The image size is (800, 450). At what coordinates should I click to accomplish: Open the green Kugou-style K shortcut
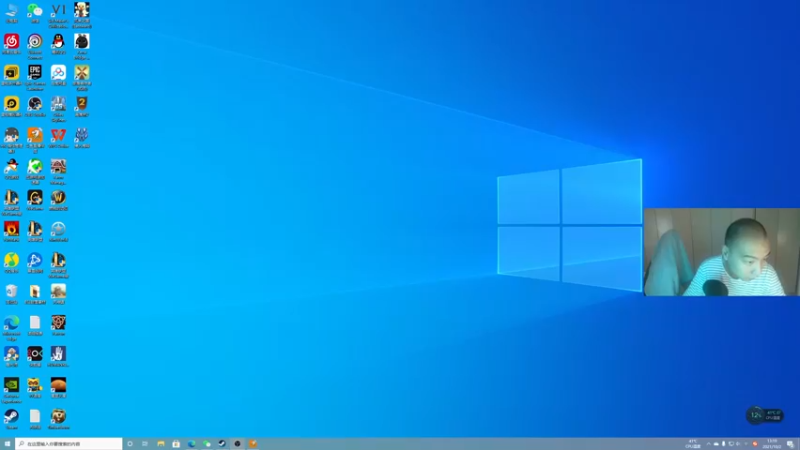point(35,170)
